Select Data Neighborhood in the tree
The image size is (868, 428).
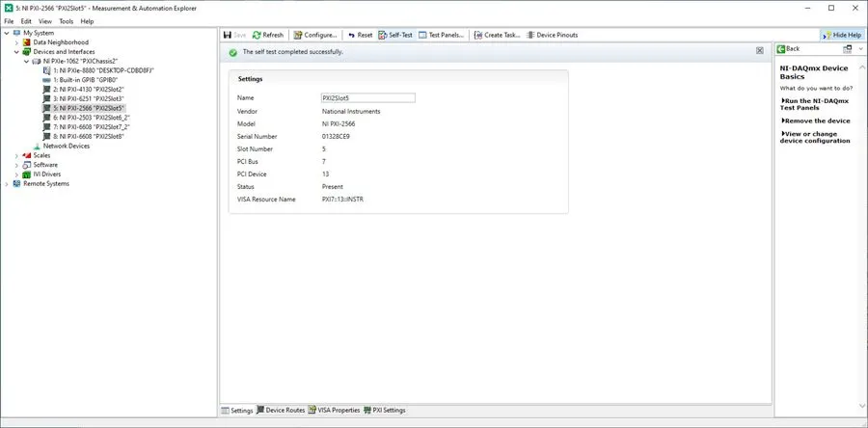[61, 42]
